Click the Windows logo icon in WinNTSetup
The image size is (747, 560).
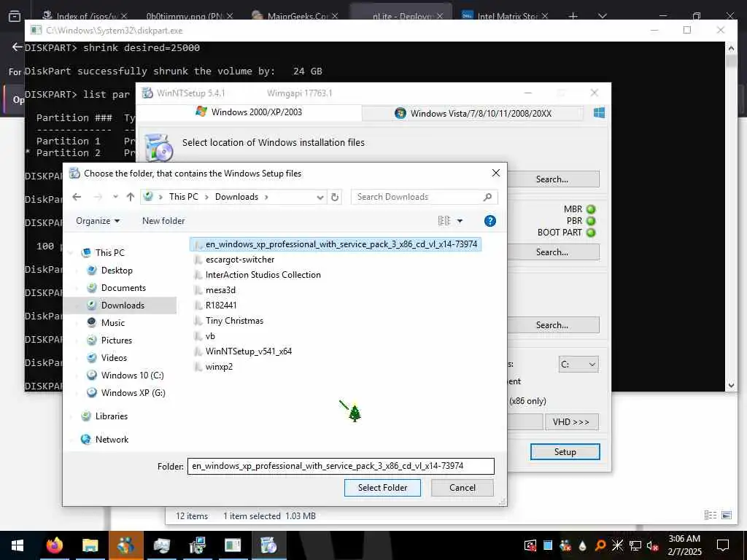coord(599,113)
